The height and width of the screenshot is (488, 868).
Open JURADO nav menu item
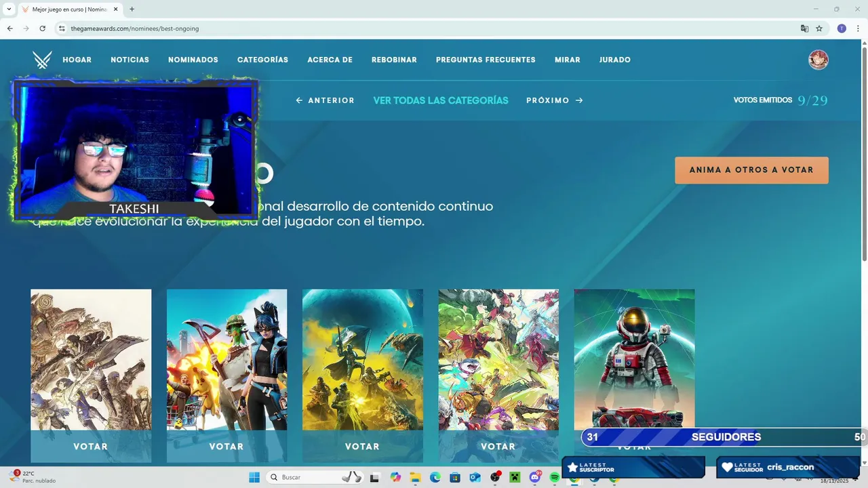614,60
